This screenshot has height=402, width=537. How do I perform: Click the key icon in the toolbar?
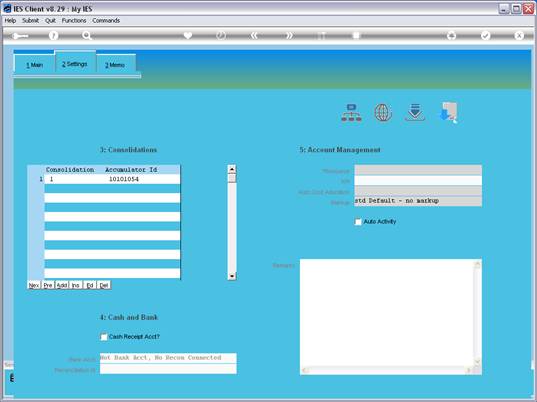click(20, 36)
